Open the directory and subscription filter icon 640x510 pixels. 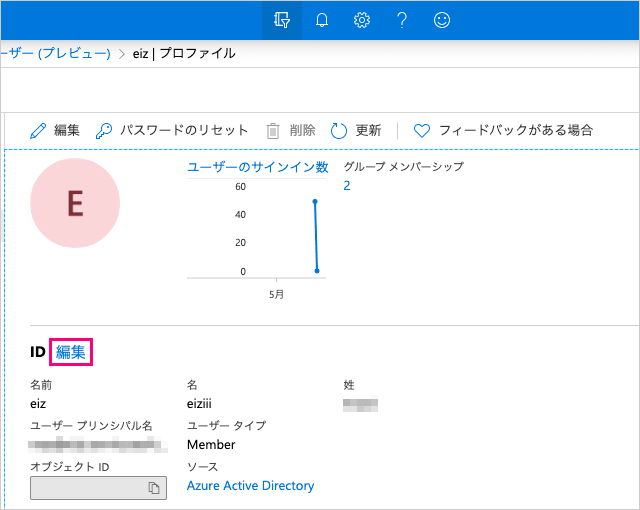tap(282, 20)
